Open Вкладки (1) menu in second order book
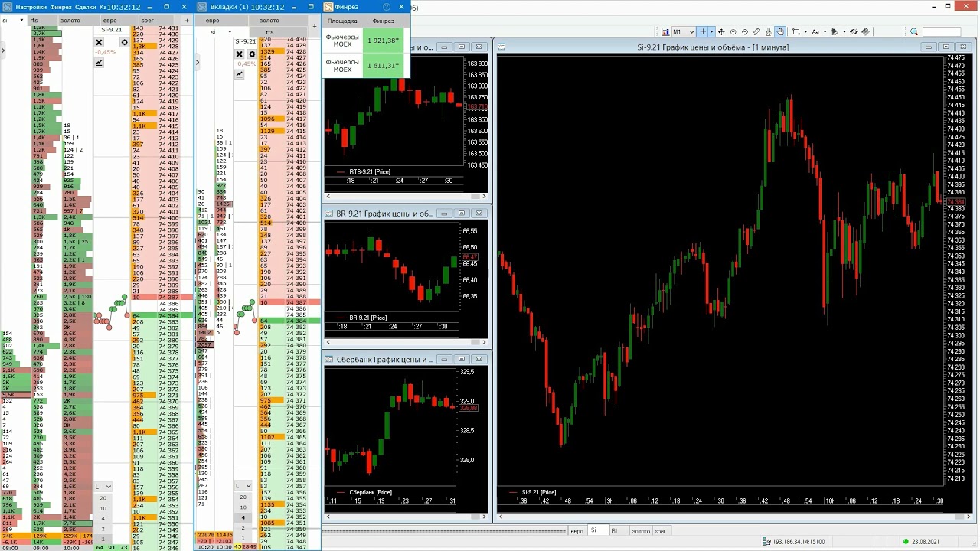Viewport: 980px width, 551px height. [x=229, y=7]
